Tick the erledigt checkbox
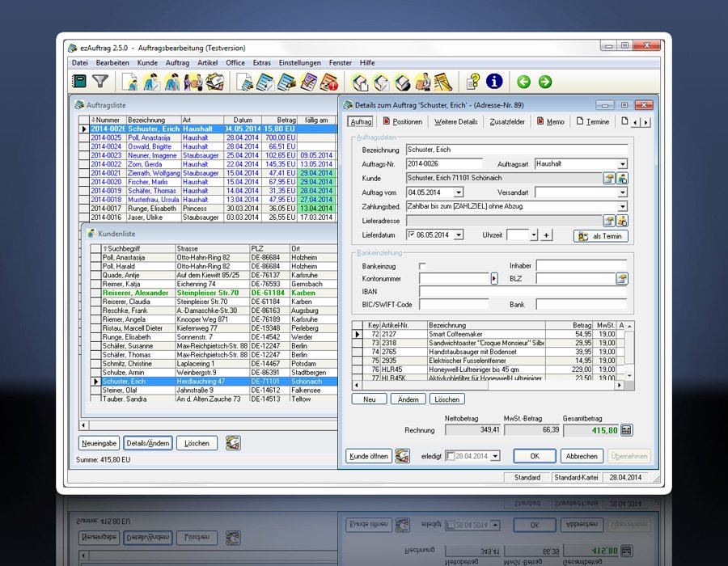Image resolution: width=728 pixels, height=566 pixels. pos(451,456)
